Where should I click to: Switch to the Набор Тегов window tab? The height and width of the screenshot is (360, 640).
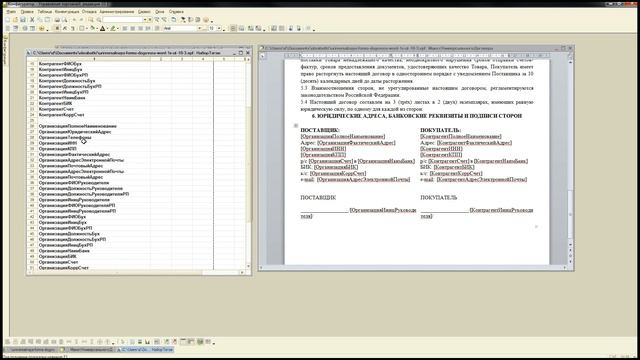pyautogui.click(x=145, y=350)
